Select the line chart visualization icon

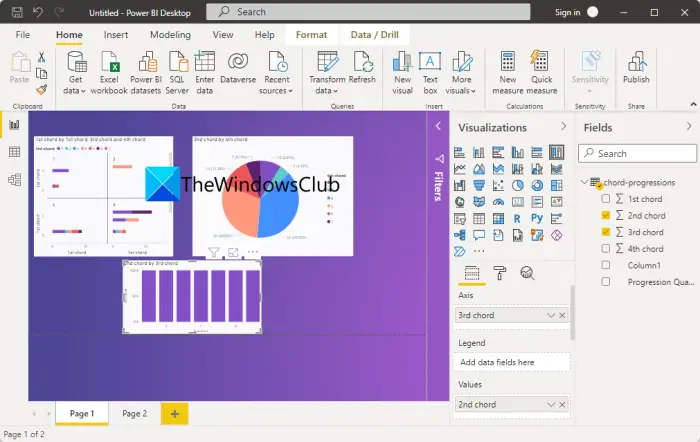point(459,169)
